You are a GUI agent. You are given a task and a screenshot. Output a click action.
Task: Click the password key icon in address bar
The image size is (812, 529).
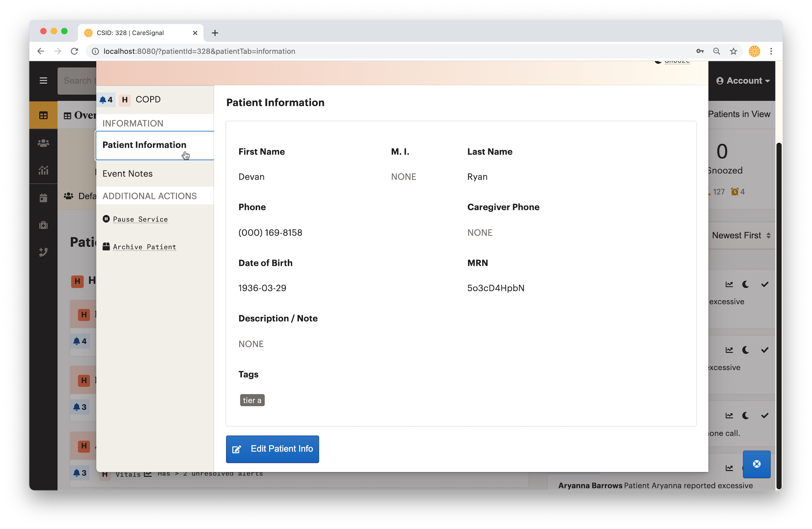700,51
